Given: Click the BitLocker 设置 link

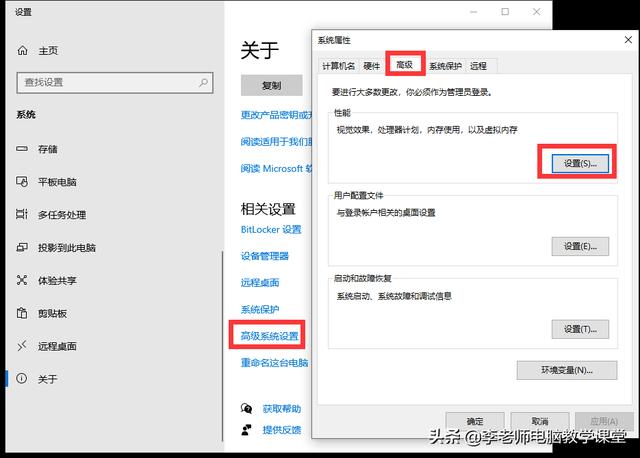Looking at the screenshot, I should pyautogui.click(x=271, y=230).
